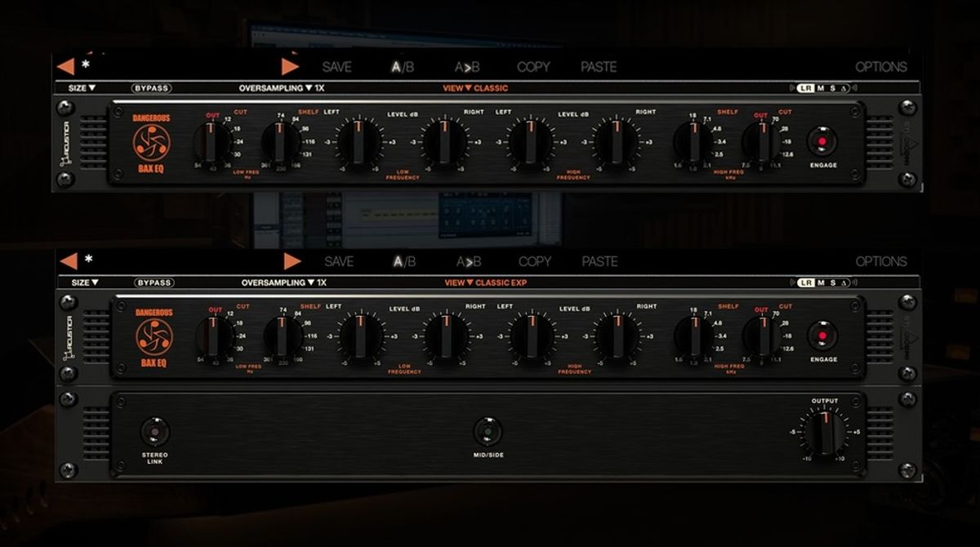Open OPTIONS in lower Classic Exp plugin
Viewport: 980px width, 547px height.
881,261
